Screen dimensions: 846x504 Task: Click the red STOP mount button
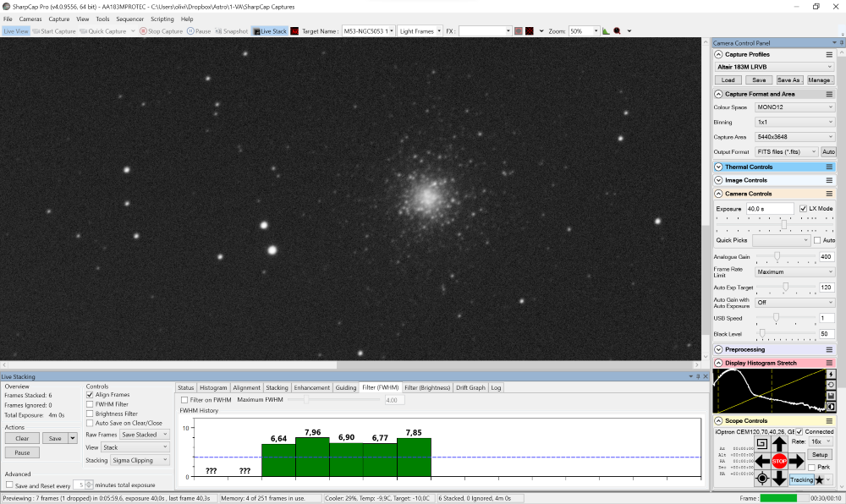coord(779,461)
